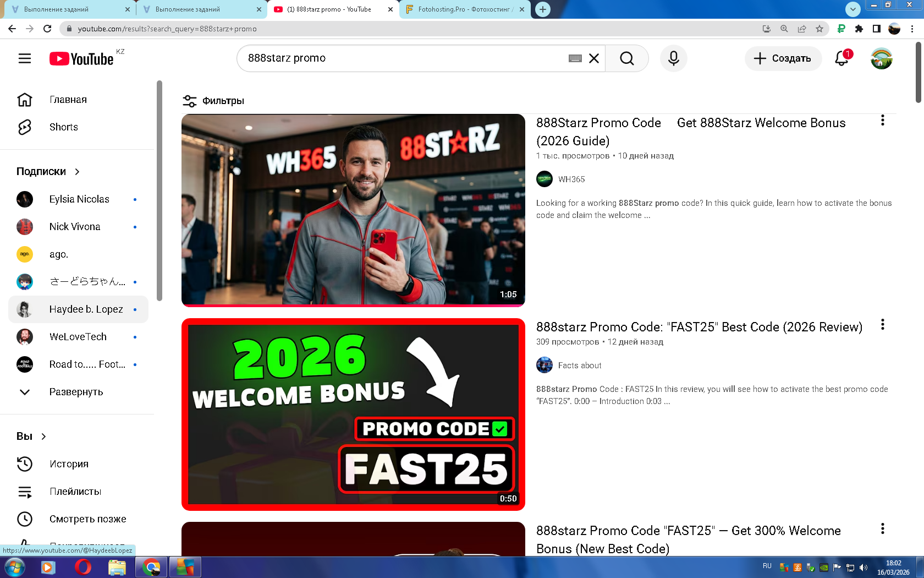Open Shorts from the sidebar

(63, 127)
